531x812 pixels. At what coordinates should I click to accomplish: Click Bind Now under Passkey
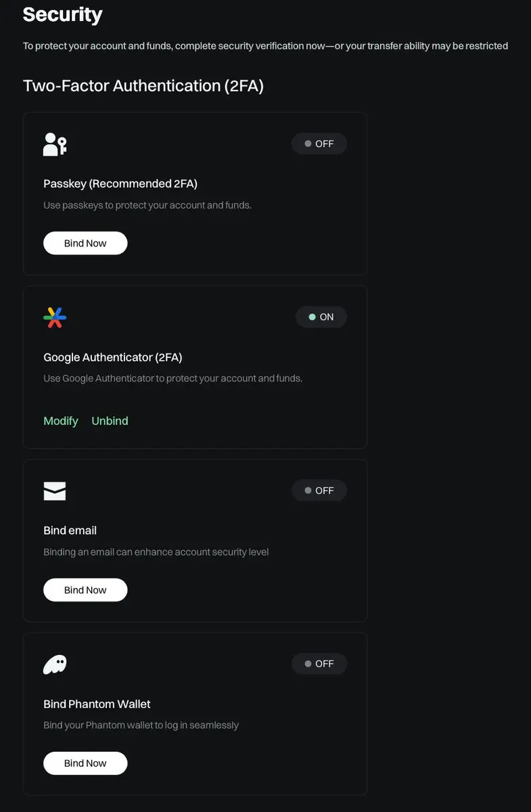pyautogui.click(x=85, y=243)
